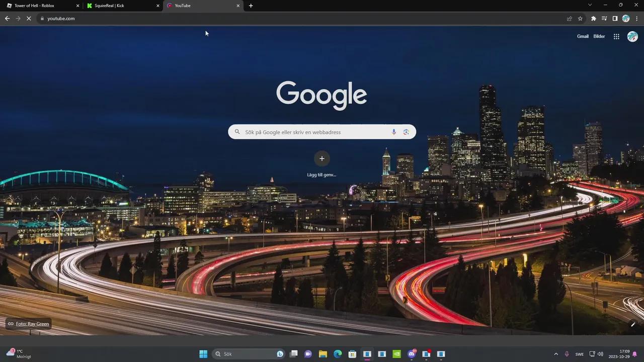Open a new browser tab
The height and width of the screenshot is (362, 644).
(251, 6)
